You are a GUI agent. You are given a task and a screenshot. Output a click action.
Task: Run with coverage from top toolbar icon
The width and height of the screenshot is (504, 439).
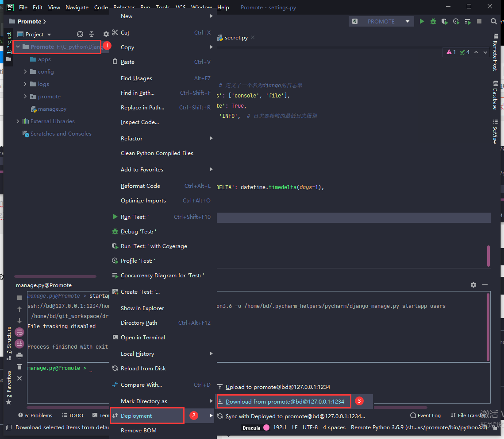click(x=445, y=21)
